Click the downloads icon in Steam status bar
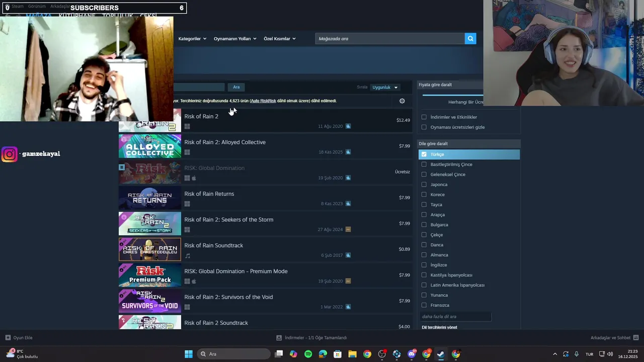The image size is (644, 362). [279, 338]
